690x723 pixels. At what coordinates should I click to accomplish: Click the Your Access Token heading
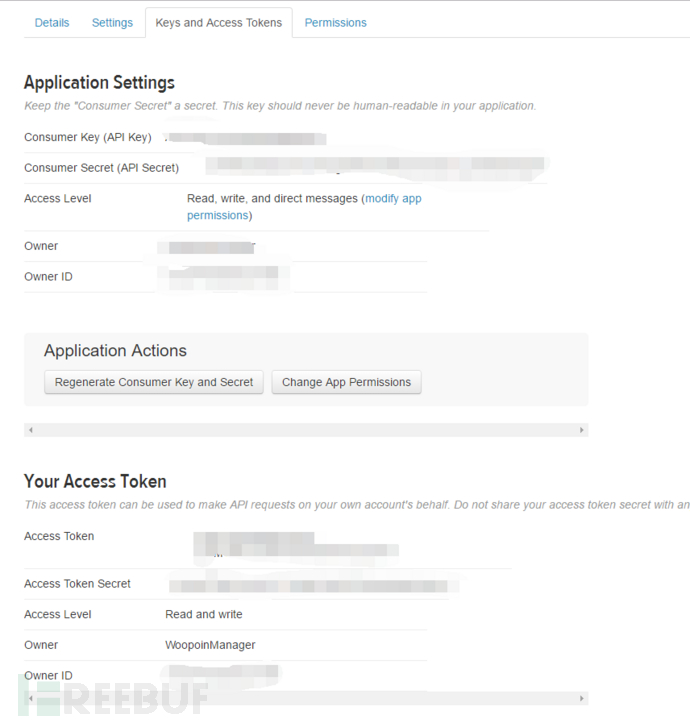click(x=95, y=481)
